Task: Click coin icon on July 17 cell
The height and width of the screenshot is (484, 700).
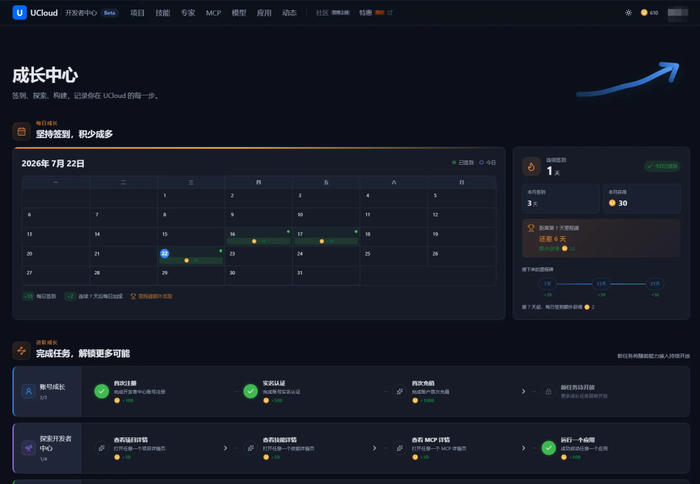Action: [321, 241]
